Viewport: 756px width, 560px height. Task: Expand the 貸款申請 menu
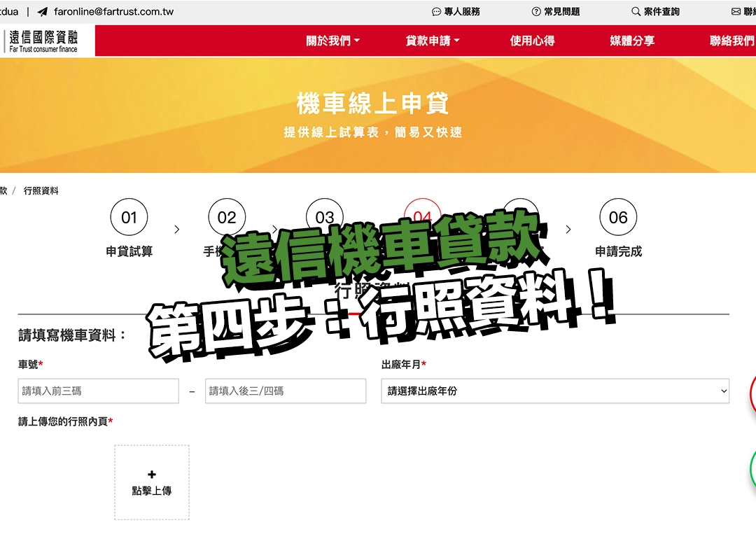[433, 41]
